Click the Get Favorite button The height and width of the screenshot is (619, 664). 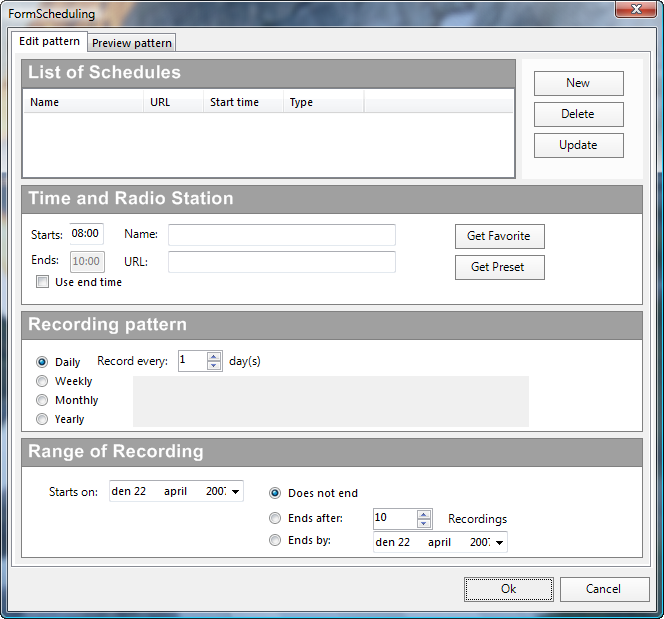point(500,236)
